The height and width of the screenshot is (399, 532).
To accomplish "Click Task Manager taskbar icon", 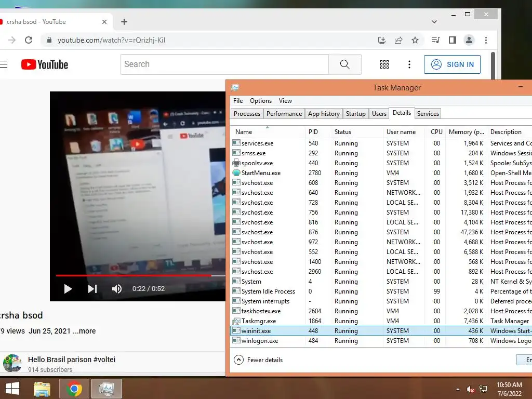I will click(106, 389).
